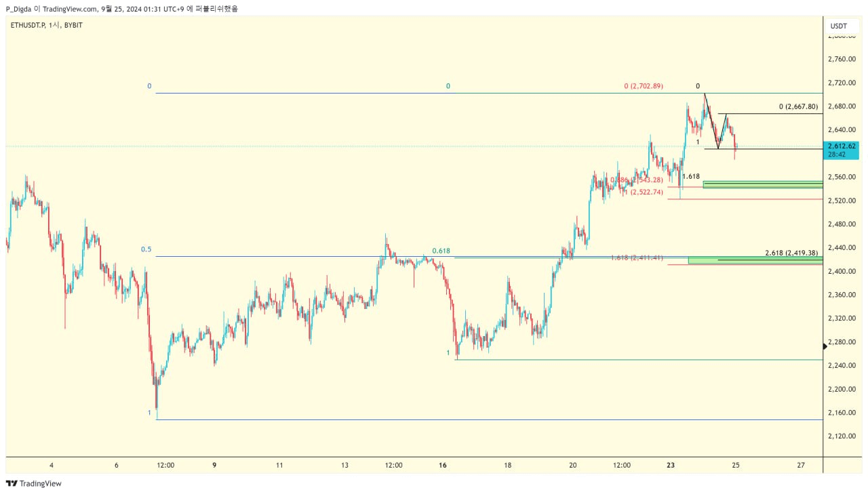Click the 2,480.00 price axis label
Viewport: 868px width, 494px height.
(x=842, y=224)
